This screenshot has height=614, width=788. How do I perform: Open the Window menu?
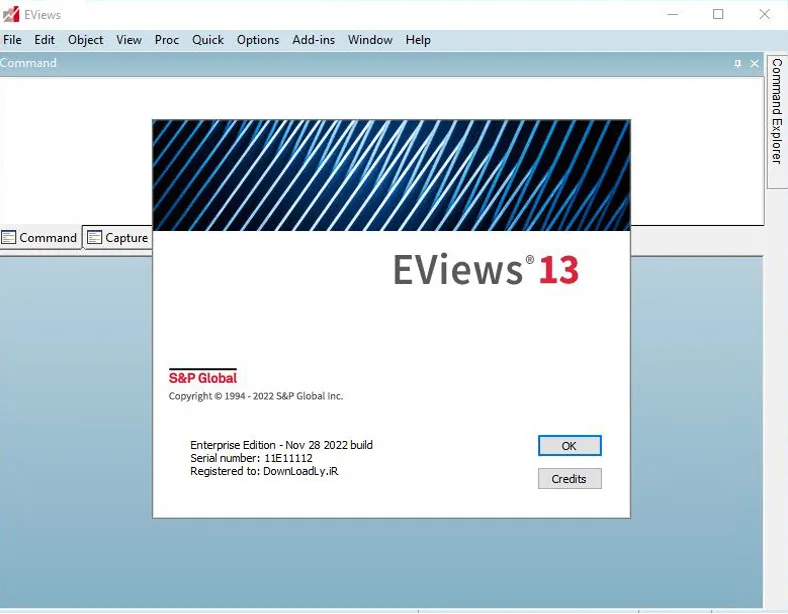(370, 40)
